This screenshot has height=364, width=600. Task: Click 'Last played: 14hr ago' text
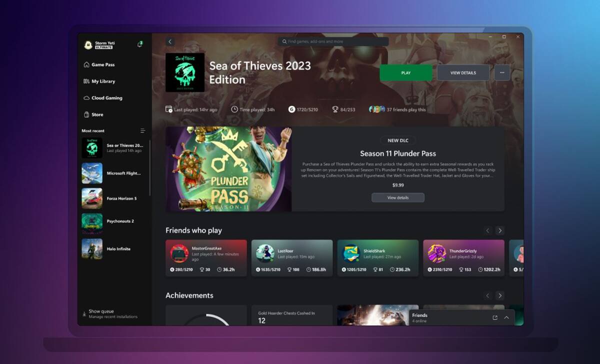point(195,109)
